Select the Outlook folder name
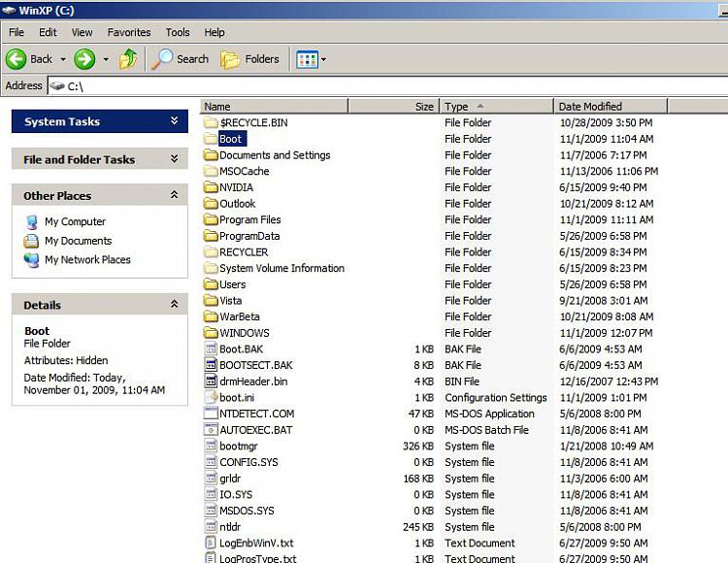The width and height of the screenshot is (728, 563). 237,204
